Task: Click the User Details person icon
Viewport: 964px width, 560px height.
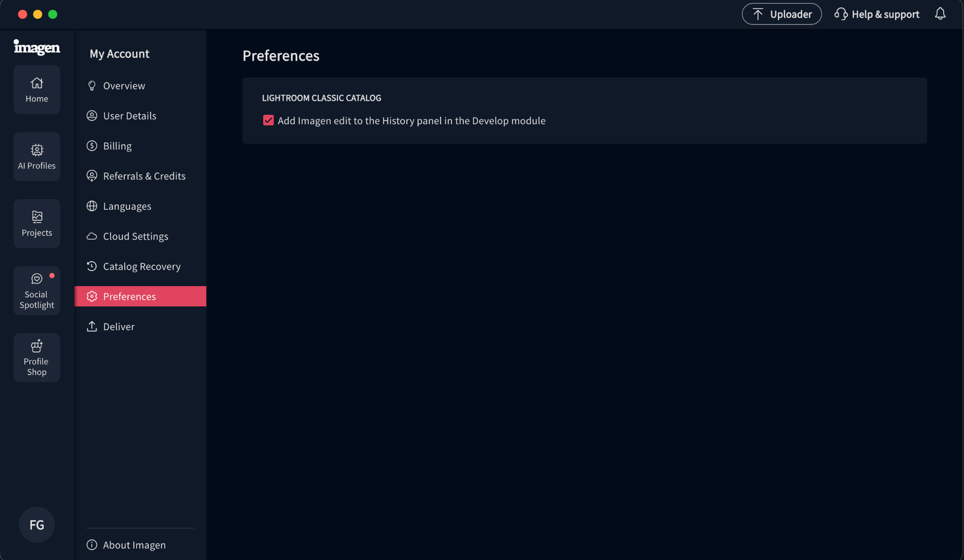Action: coord(92,116)
